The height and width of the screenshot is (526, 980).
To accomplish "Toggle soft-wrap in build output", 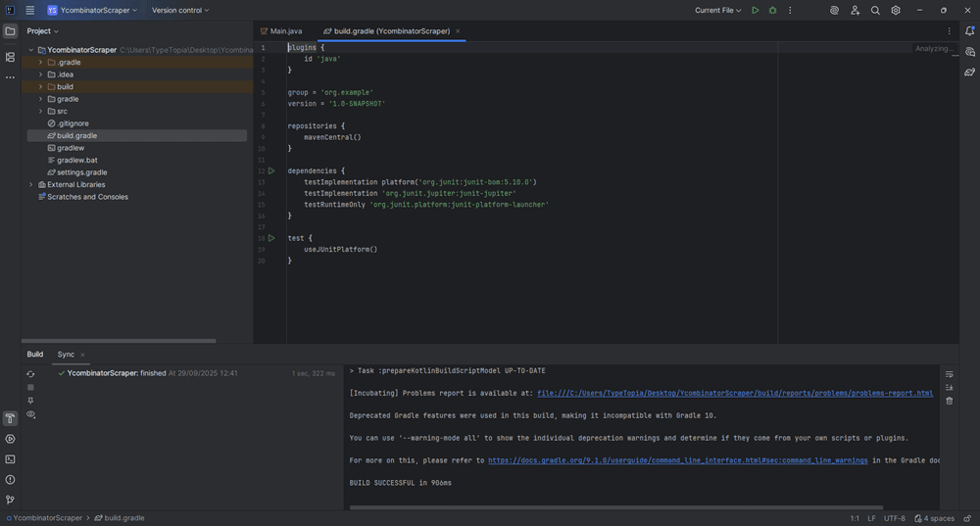I will (949, 374).
